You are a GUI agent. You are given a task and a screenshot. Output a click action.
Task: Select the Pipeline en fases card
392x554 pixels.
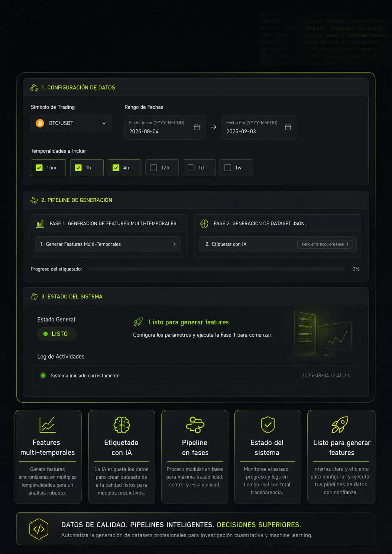(195, 457)
